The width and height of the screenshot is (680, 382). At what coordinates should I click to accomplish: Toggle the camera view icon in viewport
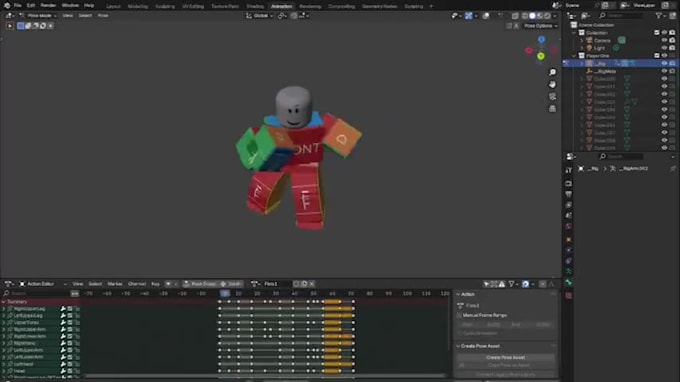(x=552, y=97)
